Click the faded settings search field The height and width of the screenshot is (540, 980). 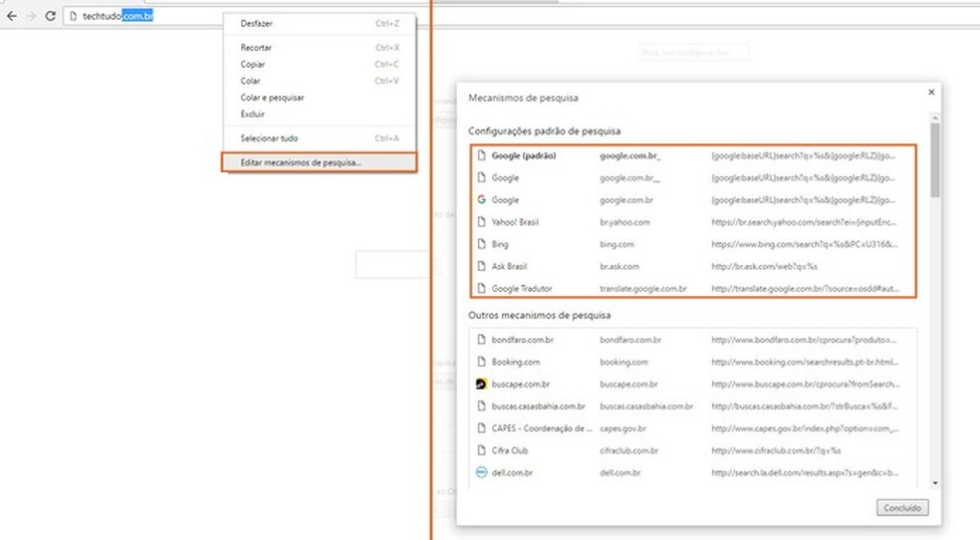(x=694, y=53)
